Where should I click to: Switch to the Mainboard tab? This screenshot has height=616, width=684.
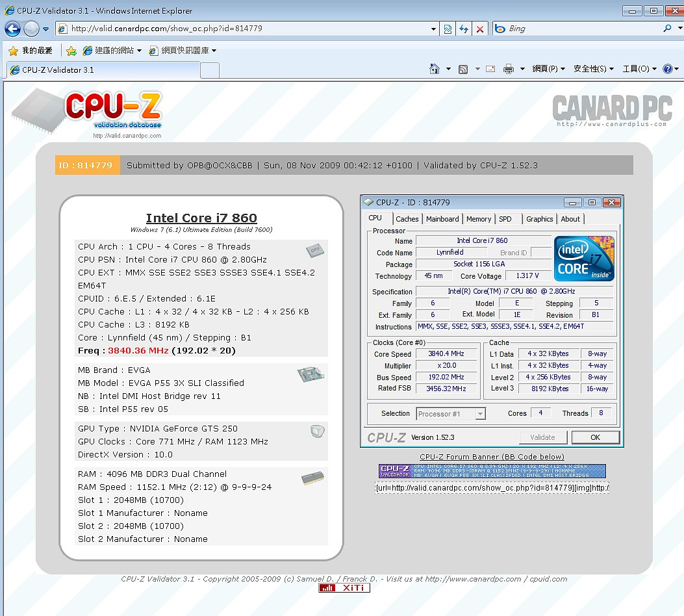pos(442,219)
